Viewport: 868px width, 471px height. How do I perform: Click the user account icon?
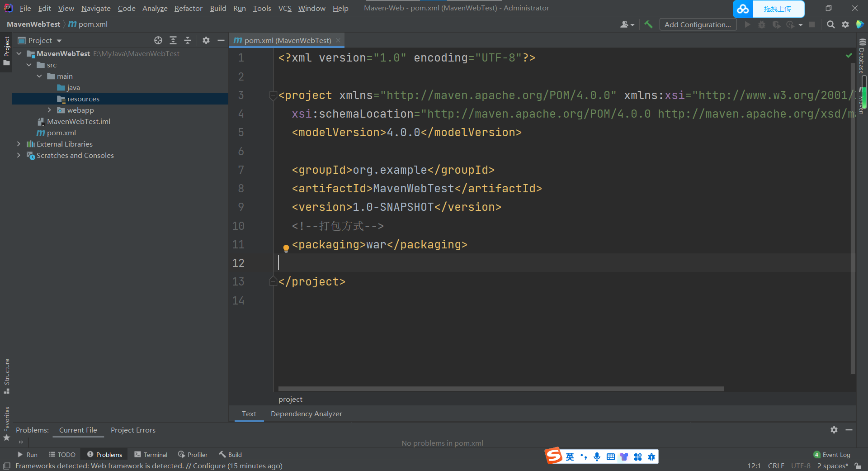coord(627,24)
